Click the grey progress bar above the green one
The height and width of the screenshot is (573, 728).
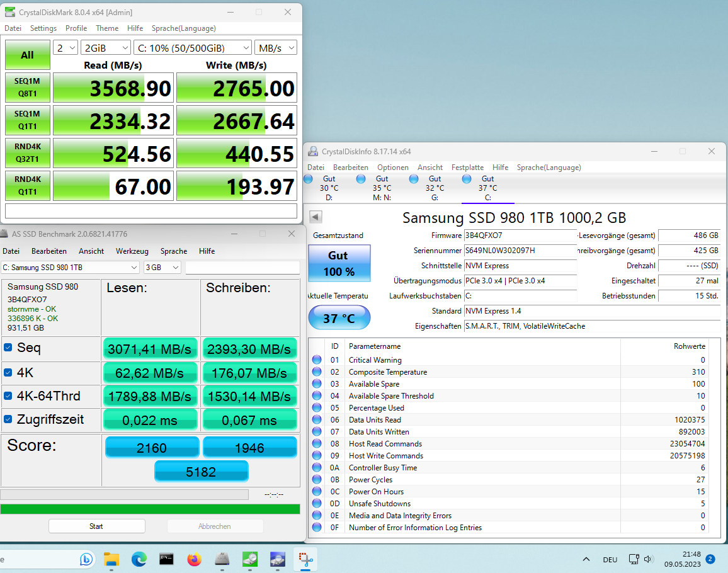tap(125, 494)
